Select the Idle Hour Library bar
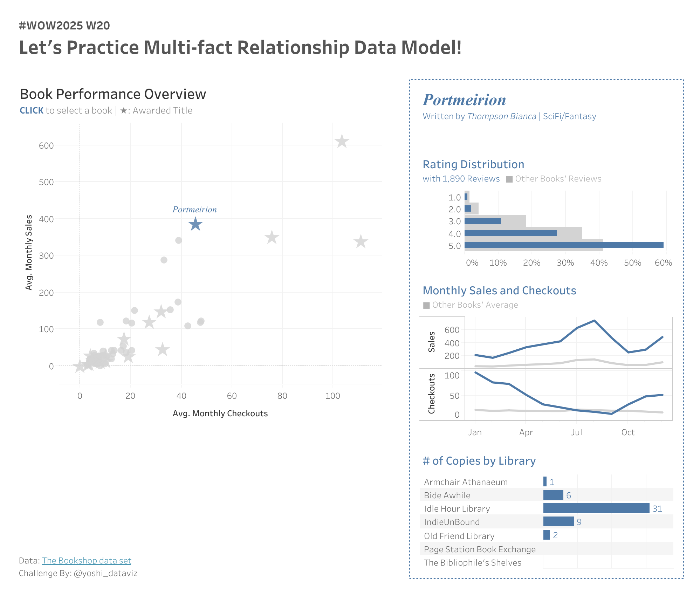 tap(596, 508)
